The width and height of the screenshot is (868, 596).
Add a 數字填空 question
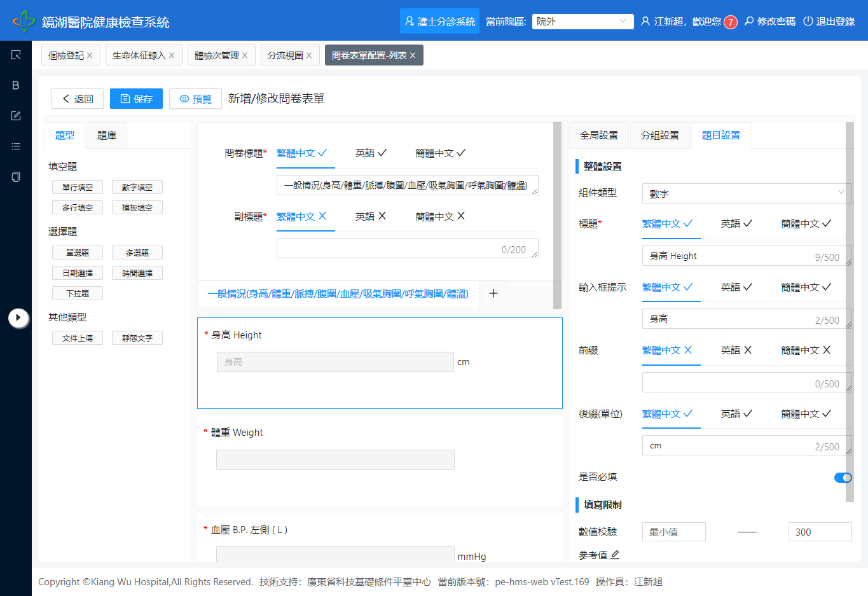(x=137, y=187)
